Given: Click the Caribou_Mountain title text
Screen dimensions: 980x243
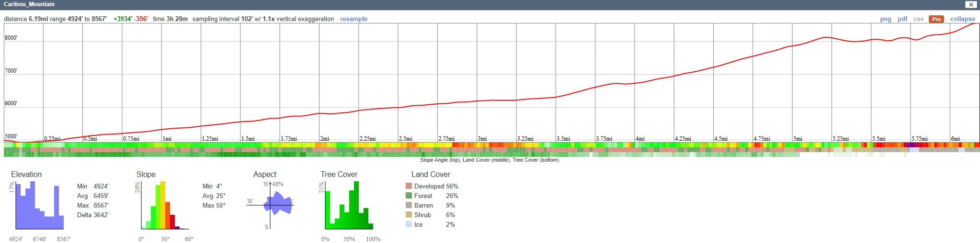Looking at the screenshot, I should tap(29, 4).
